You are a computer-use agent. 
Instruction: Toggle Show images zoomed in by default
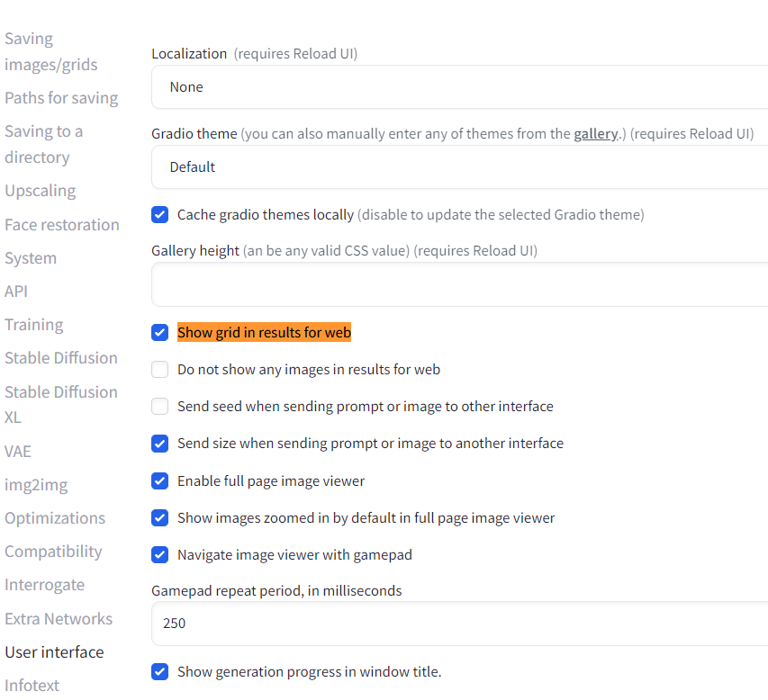coord(160,518)
